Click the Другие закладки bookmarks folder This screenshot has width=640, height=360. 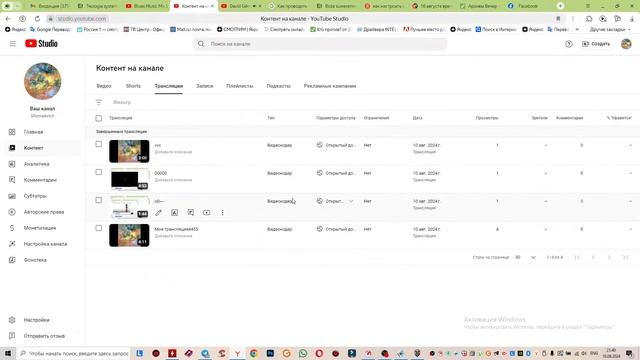click(x=610, y=29)
